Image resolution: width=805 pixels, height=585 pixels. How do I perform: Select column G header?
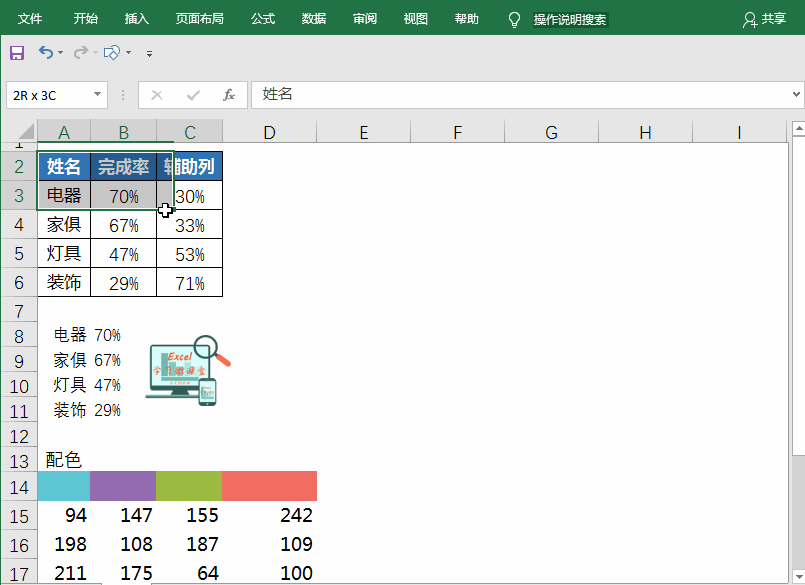pyautogui.click(x=551, y=132)
